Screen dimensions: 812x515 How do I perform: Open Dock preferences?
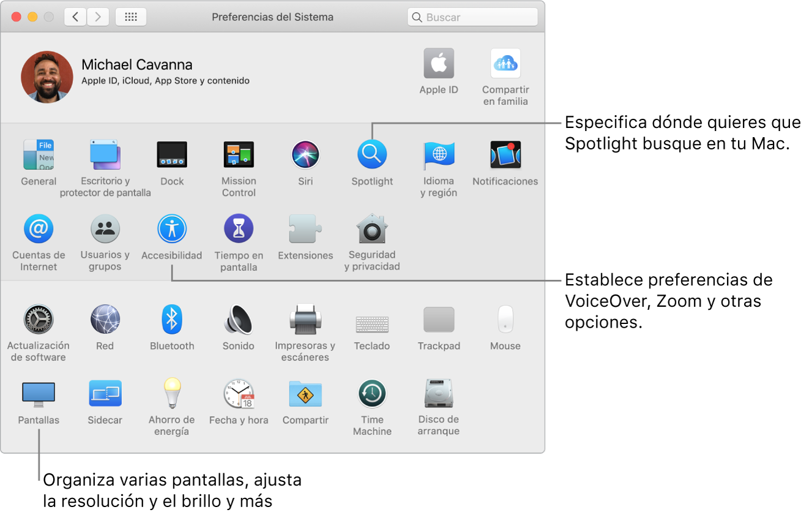[172, 155]
